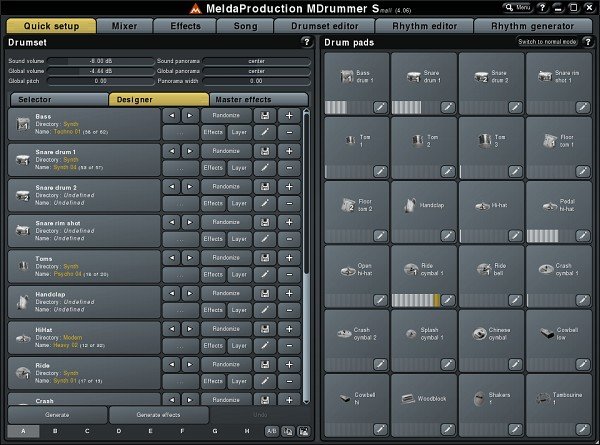The width and height of the screenshot is (600, 445).
Task: Click Switch to normal mode
Action: tap(547, 42)
